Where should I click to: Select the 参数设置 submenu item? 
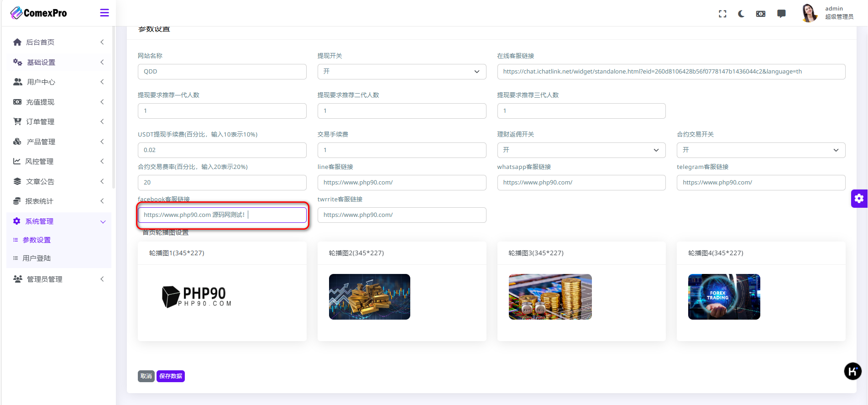pos(37,240)
